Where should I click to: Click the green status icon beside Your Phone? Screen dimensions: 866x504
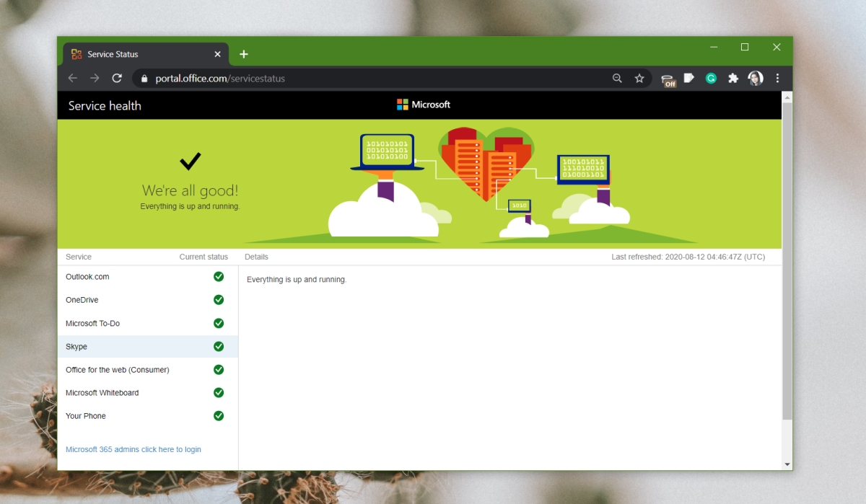pos(219,415)
